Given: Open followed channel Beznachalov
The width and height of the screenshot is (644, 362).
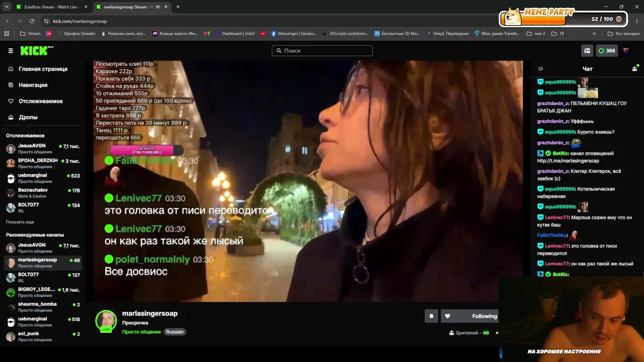Looking at the screenshot, I should [43, 193].
